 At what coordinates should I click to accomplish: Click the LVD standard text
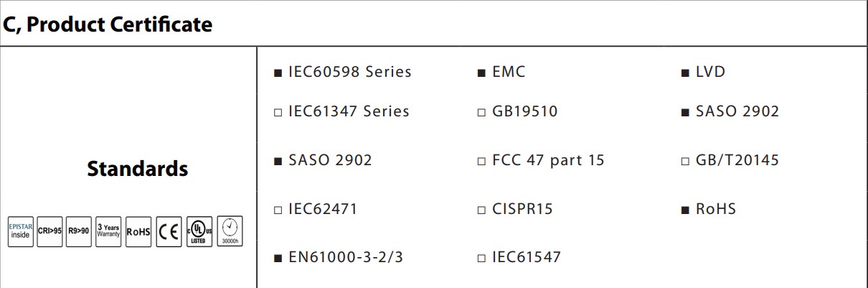pos(710,72)
